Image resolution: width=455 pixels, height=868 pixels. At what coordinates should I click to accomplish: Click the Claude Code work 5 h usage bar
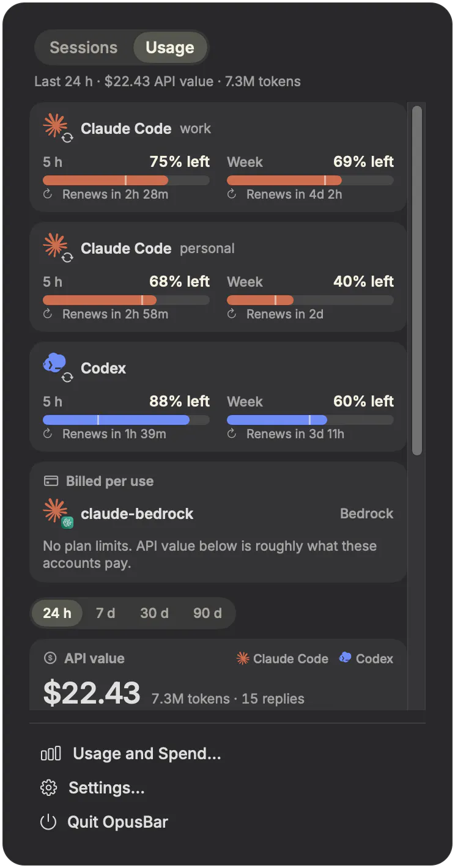click(126, 180)
